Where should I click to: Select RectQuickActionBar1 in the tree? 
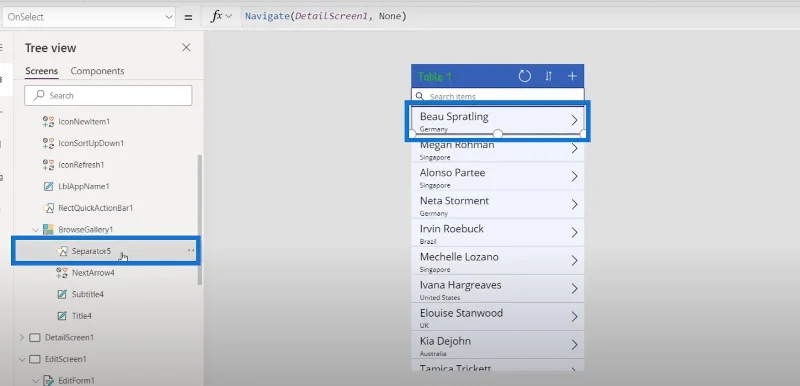[95, 208]
